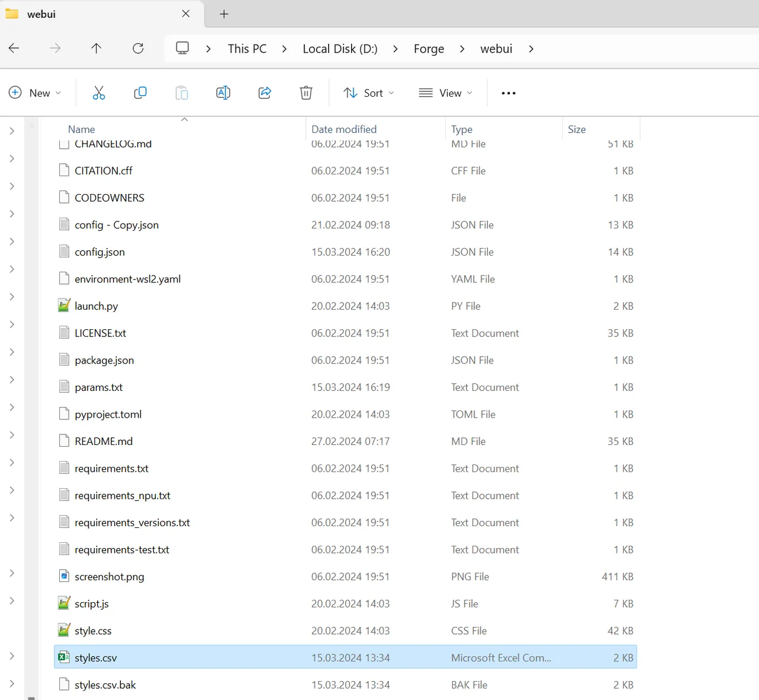Select the file CODEOWNERS
The image size is (759, 700).
(x=110, y=198)
